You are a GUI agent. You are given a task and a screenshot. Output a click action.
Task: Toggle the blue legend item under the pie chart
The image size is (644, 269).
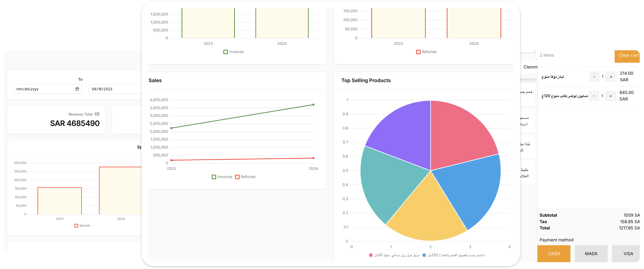tap(453, 255)
